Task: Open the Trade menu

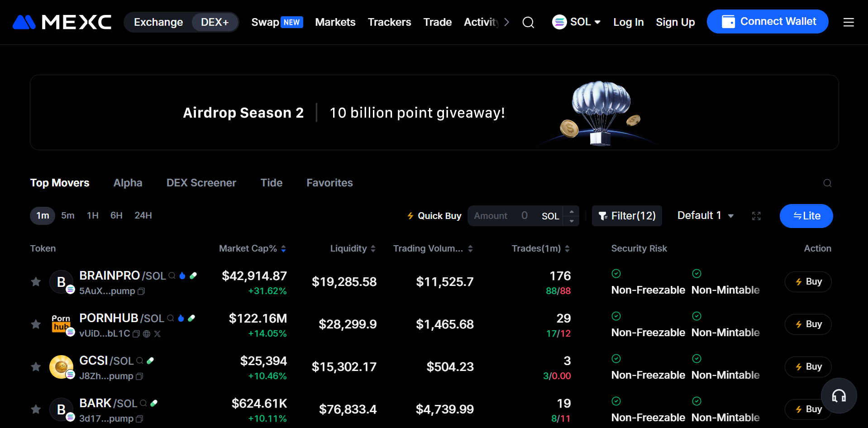Action: click(x=438, y=22)
